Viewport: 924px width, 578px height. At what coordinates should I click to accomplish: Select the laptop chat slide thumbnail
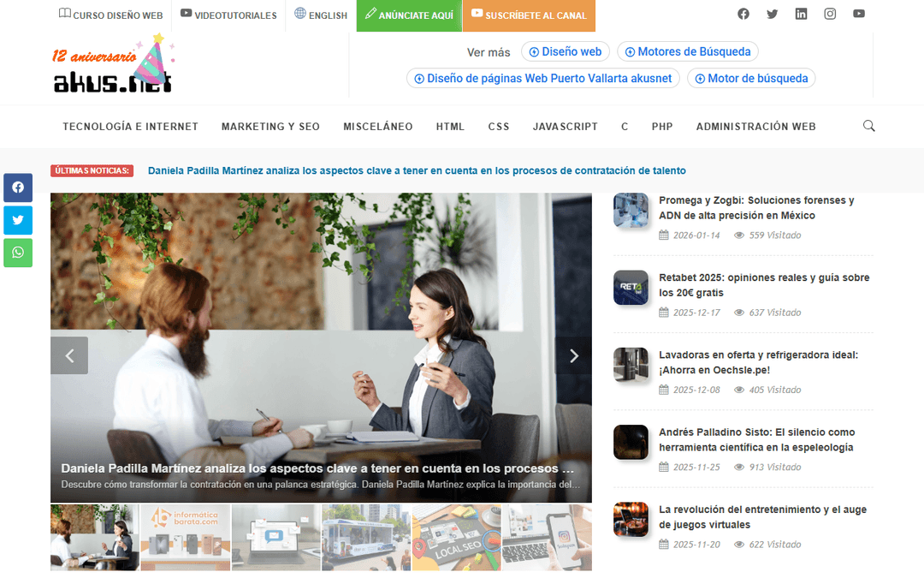pyautogui.click(x=276, y=537)
